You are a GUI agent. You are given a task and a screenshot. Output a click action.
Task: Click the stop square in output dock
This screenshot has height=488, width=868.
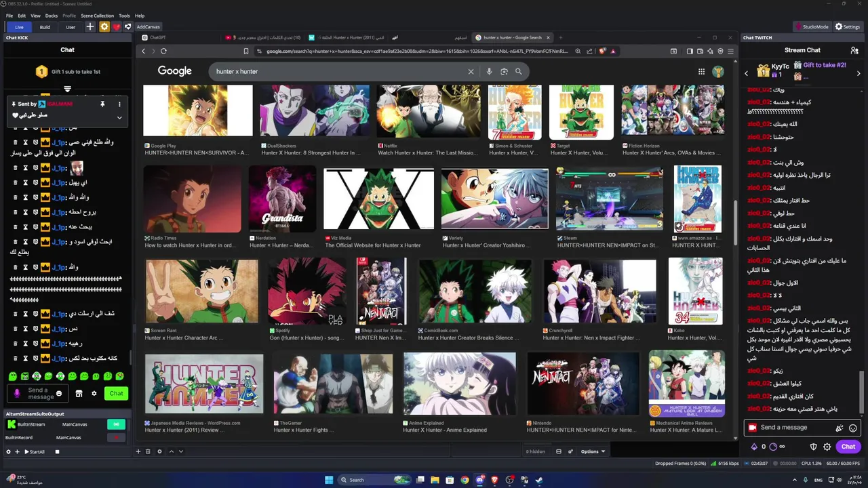coord(58,451)
